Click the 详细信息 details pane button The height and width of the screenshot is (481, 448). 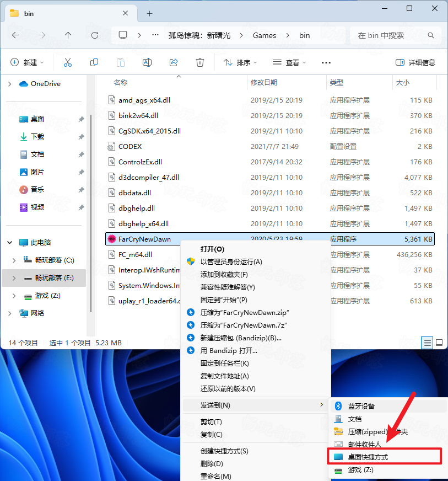pyautogui.click(x=415, y=62)
